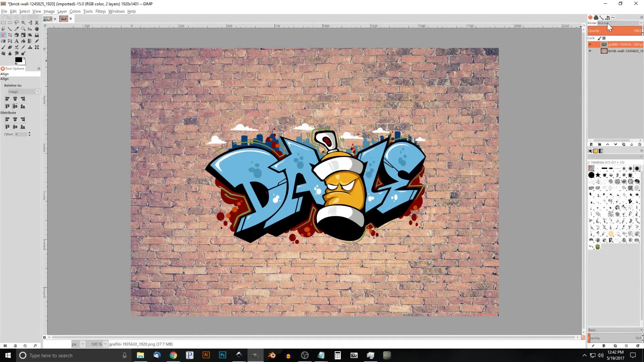Click the align horizontal center button

(15, 99)
